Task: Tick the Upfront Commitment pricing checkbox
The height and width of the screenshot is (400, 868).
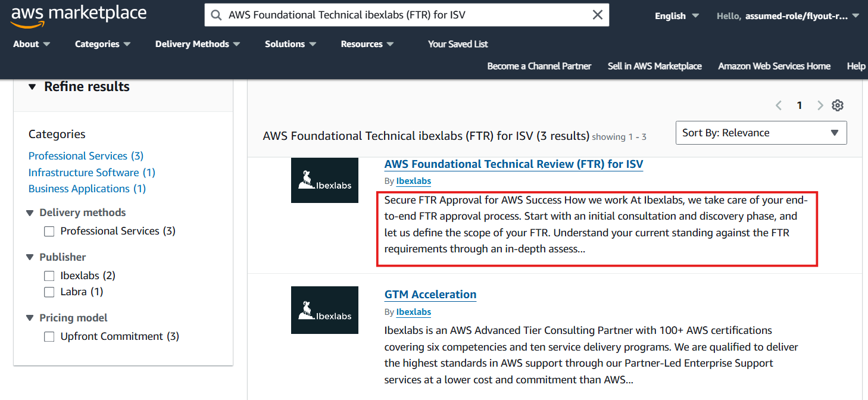Action: 49,336
